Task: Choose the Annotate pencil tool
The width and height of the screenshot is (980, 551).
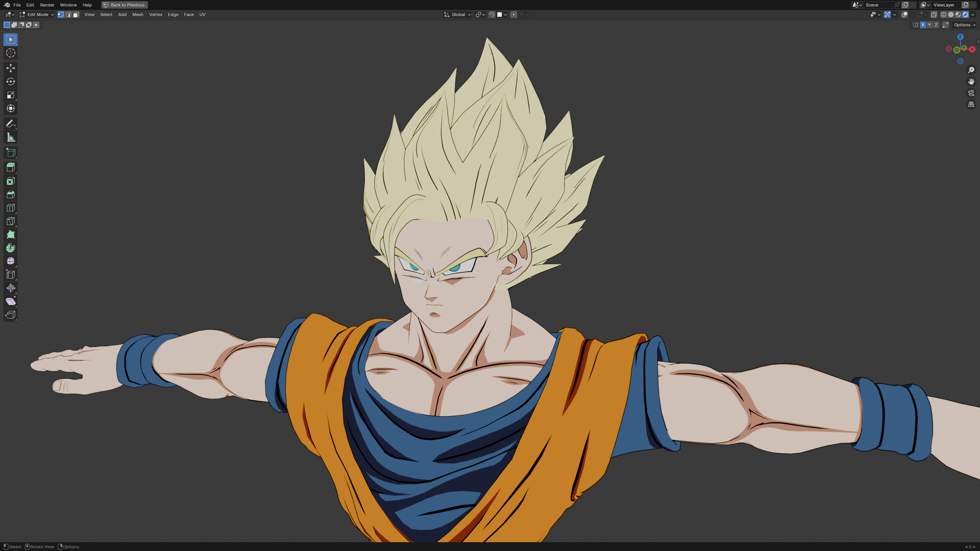Action: point(11,124)
